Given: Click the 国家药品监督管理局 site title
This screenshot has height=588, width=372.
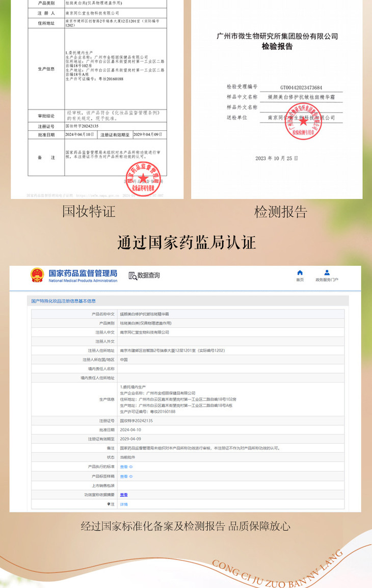Looking at the screenshot, I should (x=83, y=273).
